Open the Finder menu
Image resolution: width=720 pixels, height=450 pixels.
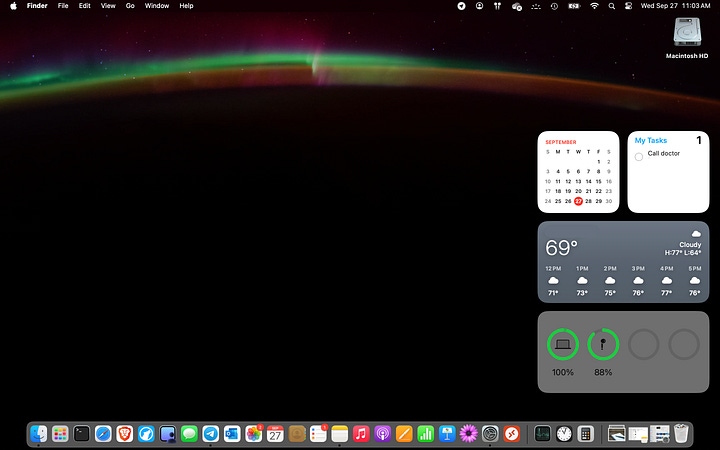(37, 6)
